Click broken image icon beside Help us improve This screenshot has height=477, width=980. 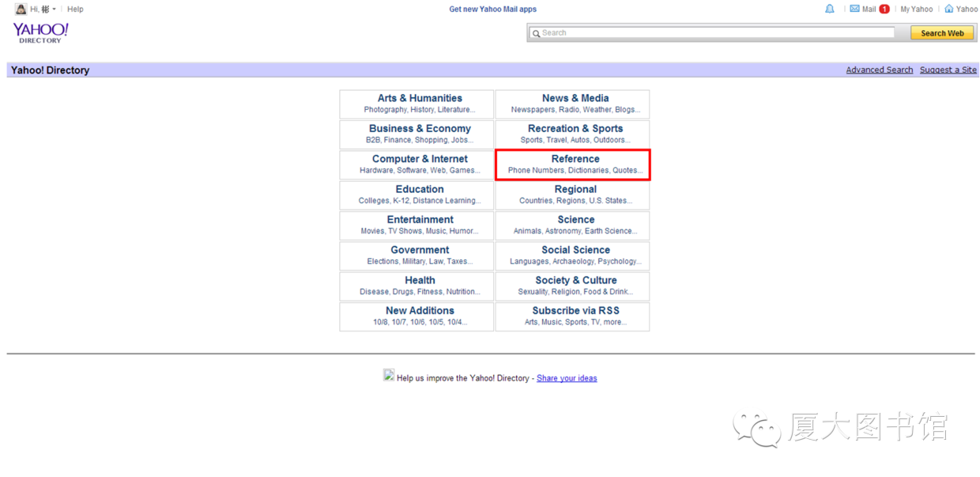coord(389,375)
